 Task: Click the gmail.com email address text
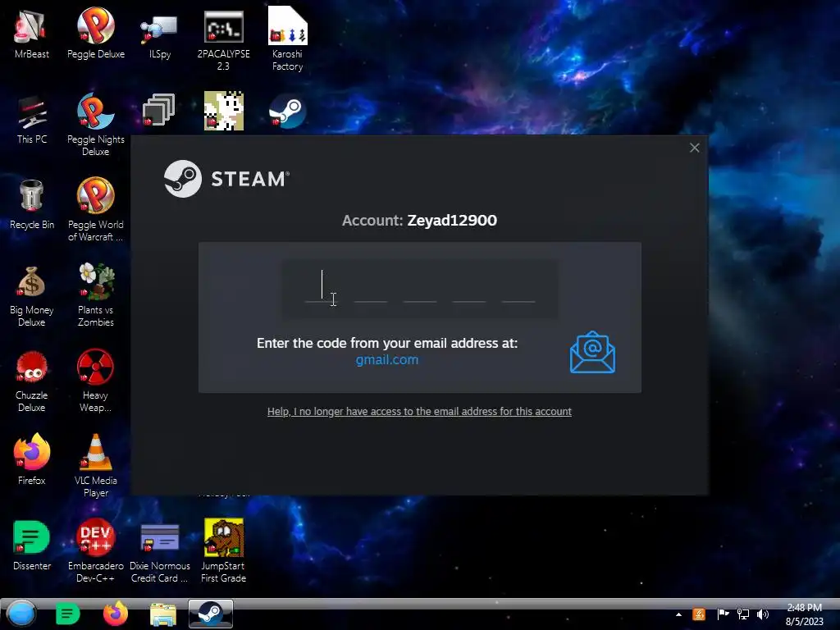click(387, 359)
